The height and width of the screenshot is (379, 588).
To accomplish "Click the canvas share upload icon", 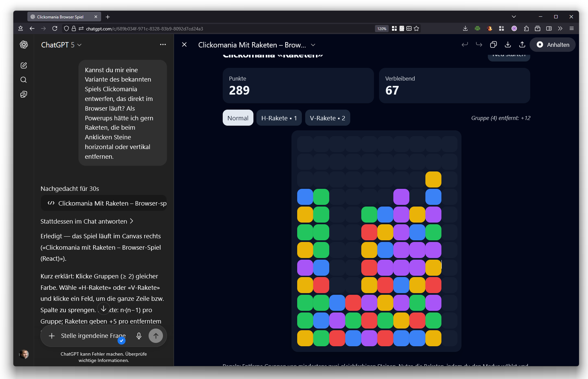I will (x=522, y=45).
